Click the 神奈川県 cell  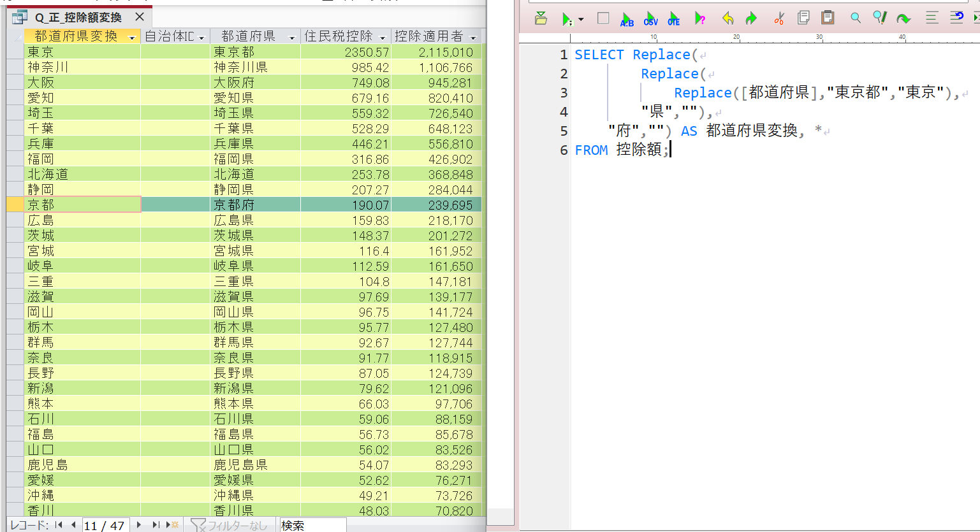coord(255,67)
